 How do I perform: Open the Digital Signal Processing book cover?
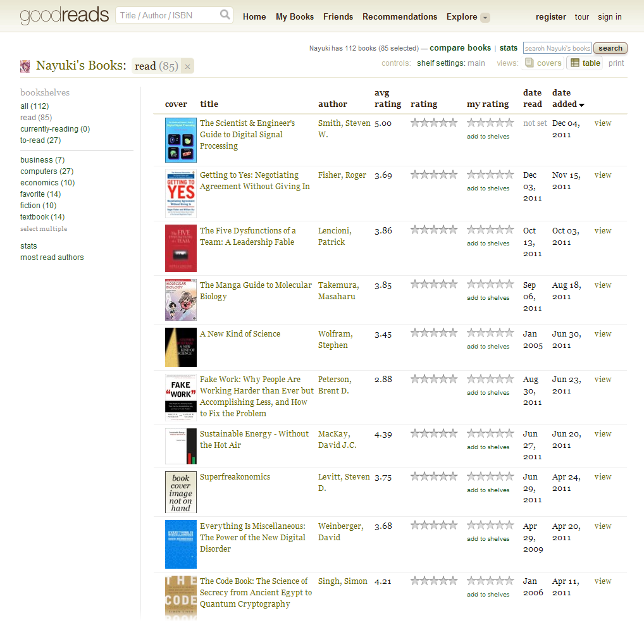(181, 140)
